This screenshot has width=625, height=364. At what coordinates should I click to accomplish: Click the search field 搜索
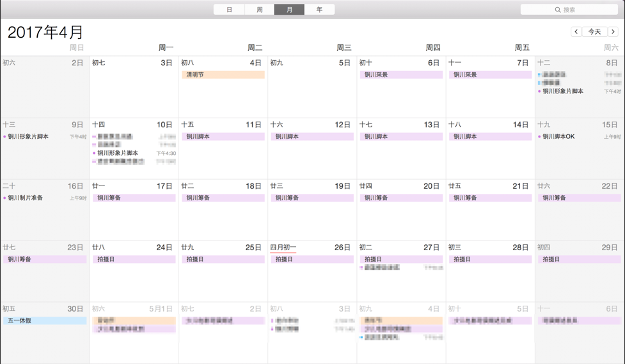[569, 10]
